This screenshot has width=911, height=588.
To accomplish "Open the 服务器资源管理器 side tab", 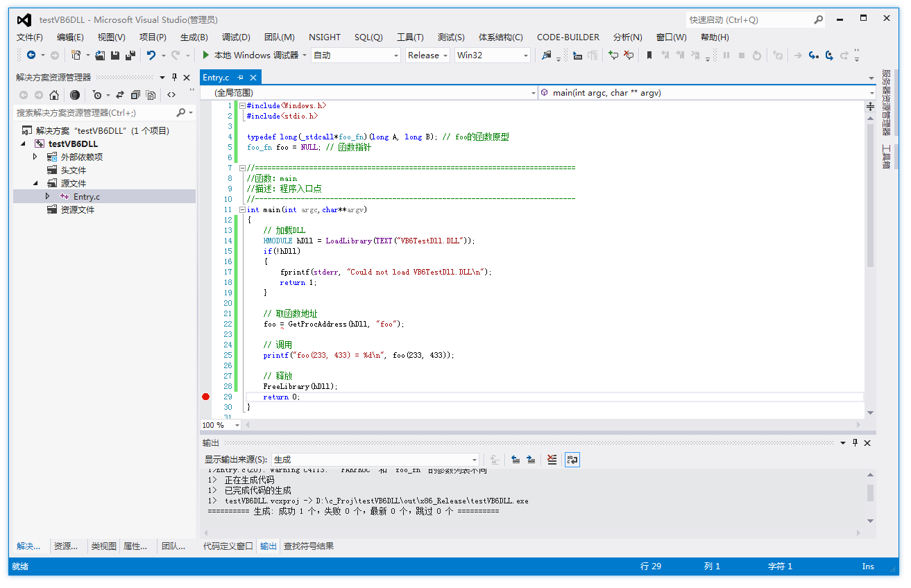I will (x=885, y=102).
